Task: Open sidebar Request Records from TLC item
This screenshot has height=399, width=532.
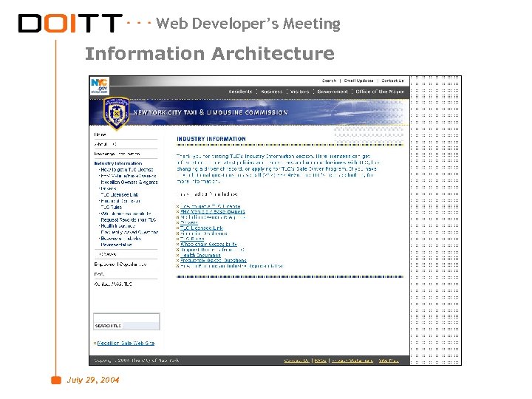Action: (129, 220)
